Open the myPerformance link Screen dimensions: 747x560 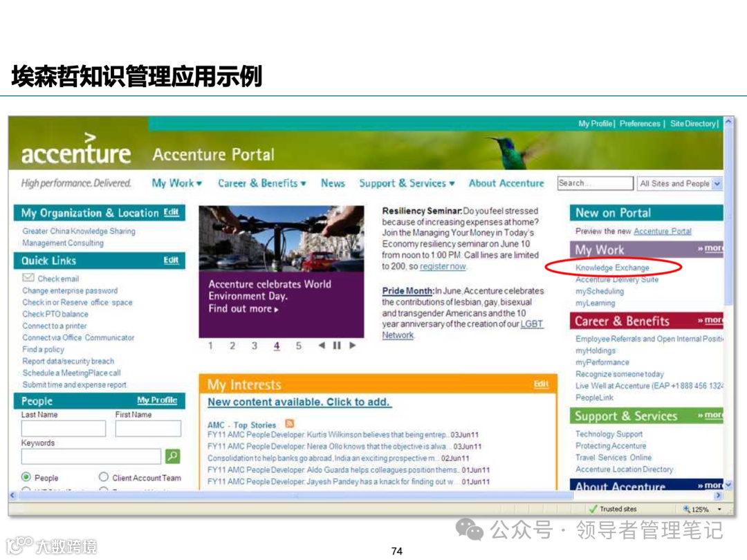602,362
